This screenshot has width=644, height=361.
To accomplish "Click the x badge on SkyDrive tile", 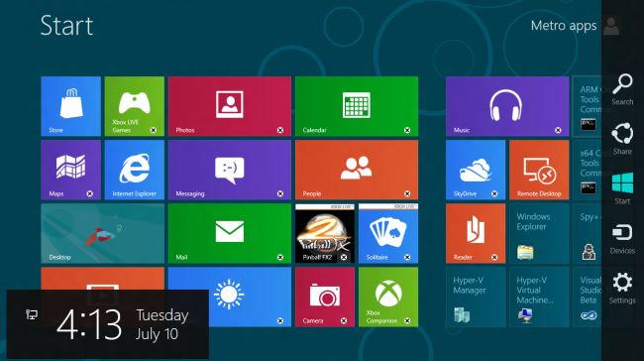I will [x=494, y=193].
